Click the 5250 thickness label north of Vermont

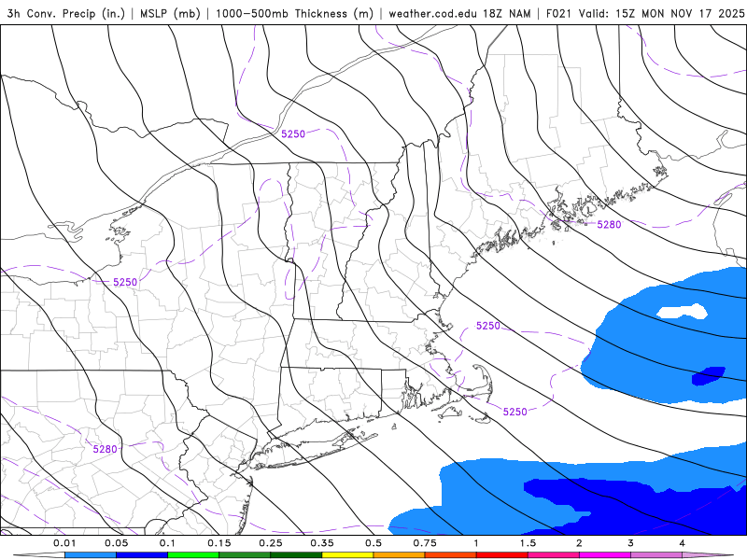[x=293, y=133]
